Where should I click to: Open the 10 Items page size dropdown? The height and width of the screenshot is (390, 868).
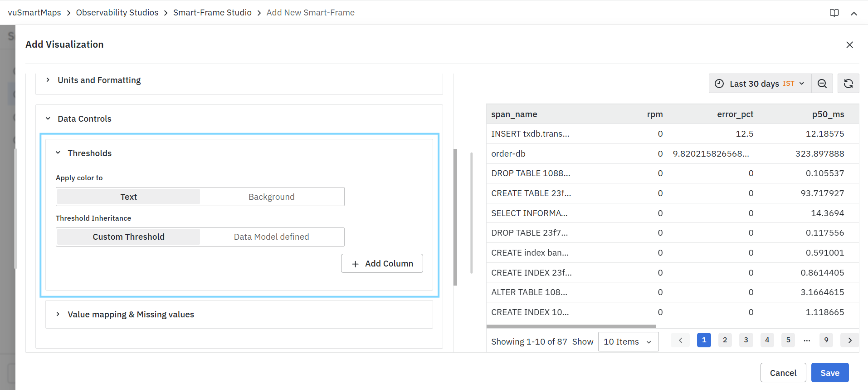coord(628,341)
